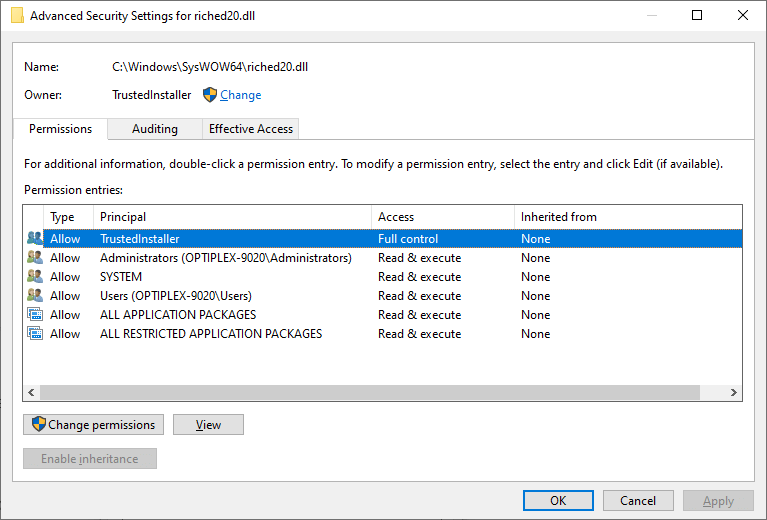Click Allow in the SYSTEM row
Viewport: 767px width, 520px height.
click(65, 276)
